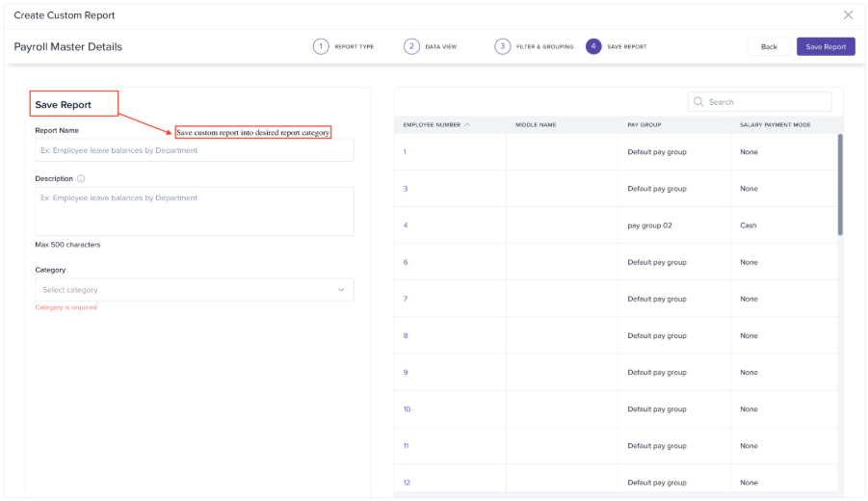Go to step 2 Data View
868x501 pixels.
pos(411,46)
